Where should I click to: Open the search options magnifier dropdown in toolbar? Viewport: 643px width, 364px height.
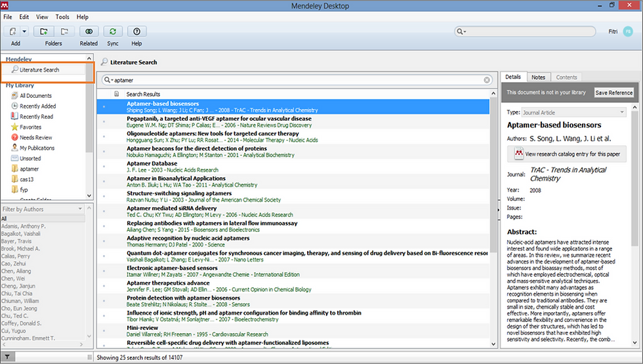461,31
